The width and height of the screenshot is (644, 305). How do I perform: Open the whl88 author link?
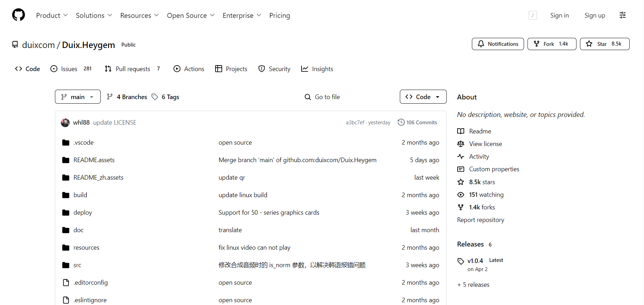point(81,123)
